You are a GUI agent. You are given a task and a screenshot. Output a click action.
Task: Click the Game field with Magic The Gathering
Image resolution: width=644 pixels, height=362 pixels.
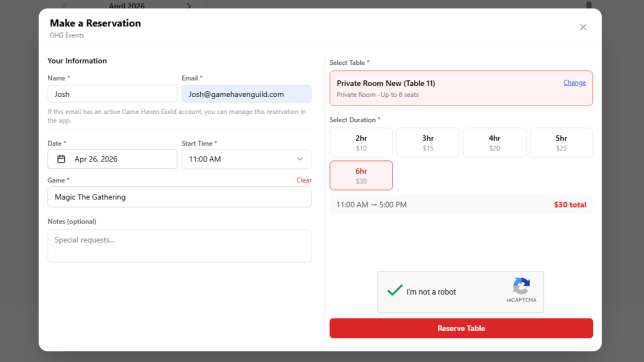[179, 197]
